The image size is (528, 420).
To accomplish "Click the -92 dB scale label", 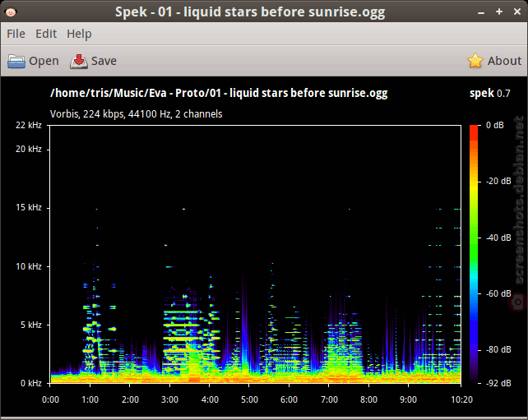I will (x=498, y=383).
